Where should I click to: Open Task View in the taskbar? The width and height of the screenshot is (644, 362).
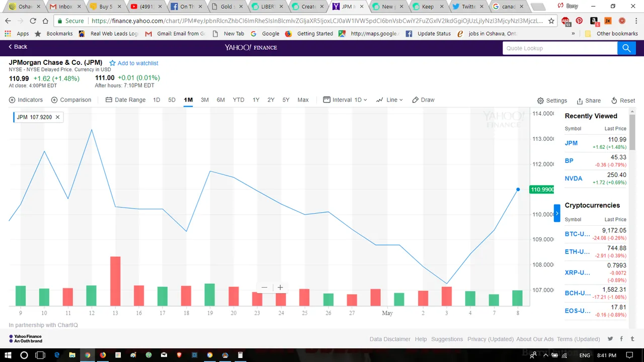[40, 355]
